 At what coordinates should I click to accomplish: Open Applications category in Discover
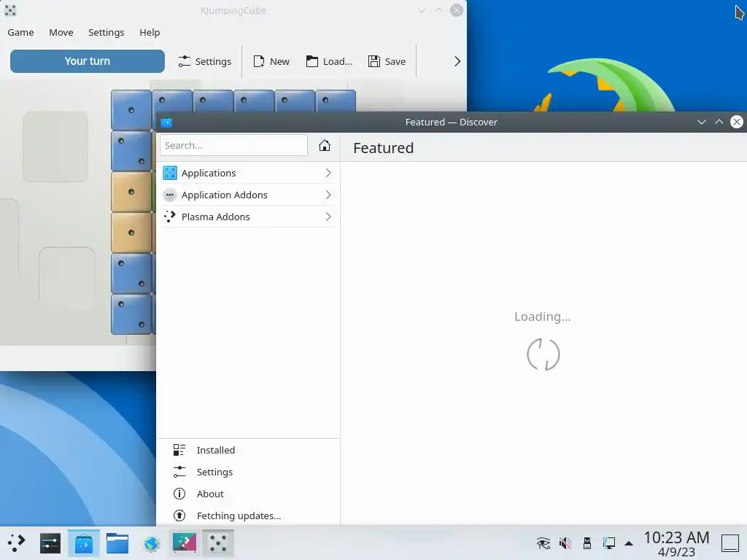[247, 173]
